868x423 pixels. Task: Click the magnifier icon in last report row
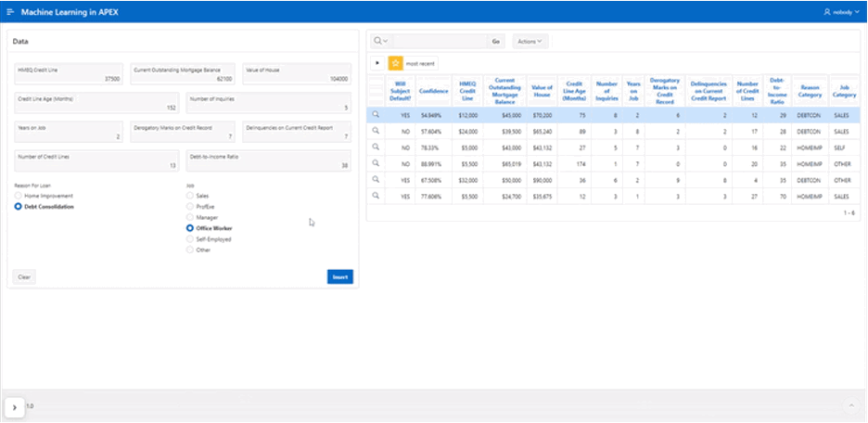(x=376, y=197)
